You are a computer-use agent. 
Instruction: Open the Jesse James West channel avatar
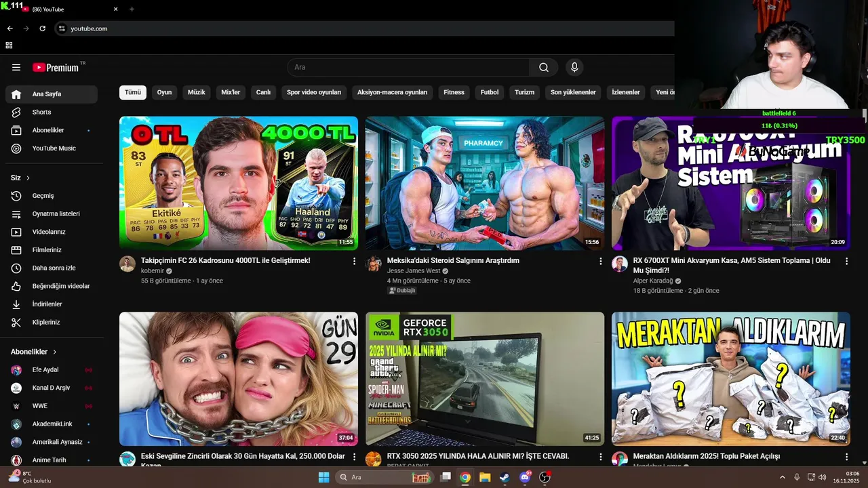pyautogui.click(x=374, y=264)
